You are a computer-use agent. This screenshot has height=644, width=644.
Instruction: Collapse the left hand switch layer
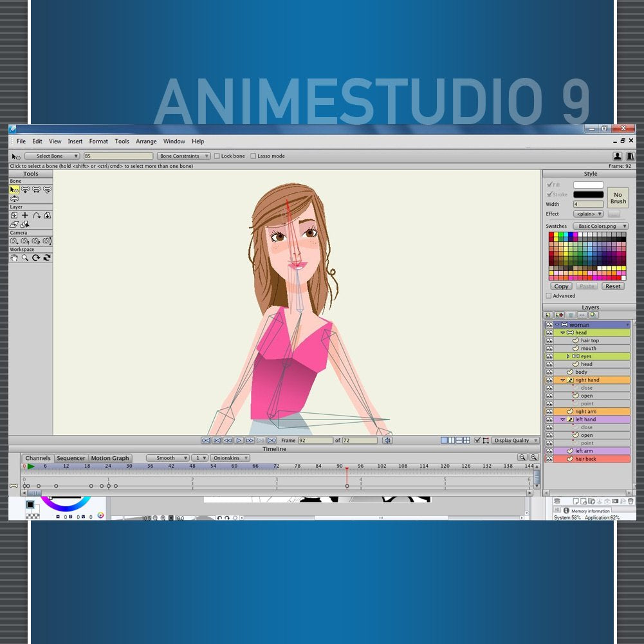click(x=563, y=419)
